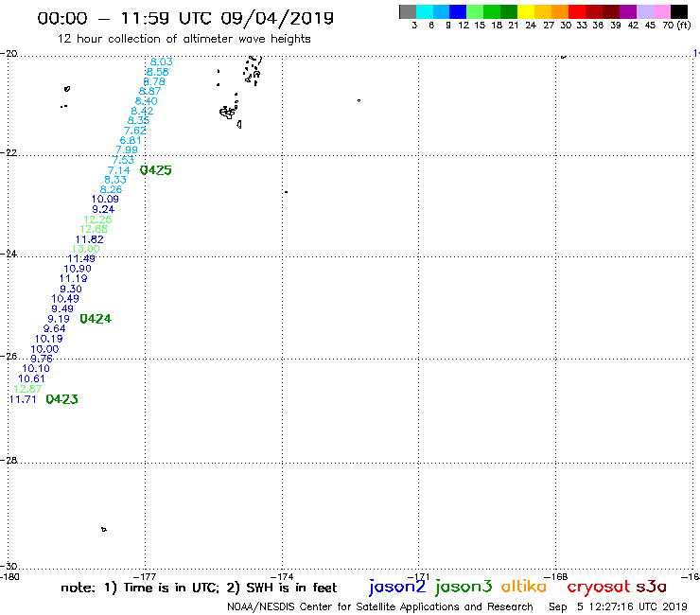This screenshot has width=700, height=615.
Task: Click the green 12.67 wave height value
Action: point(27,389)
